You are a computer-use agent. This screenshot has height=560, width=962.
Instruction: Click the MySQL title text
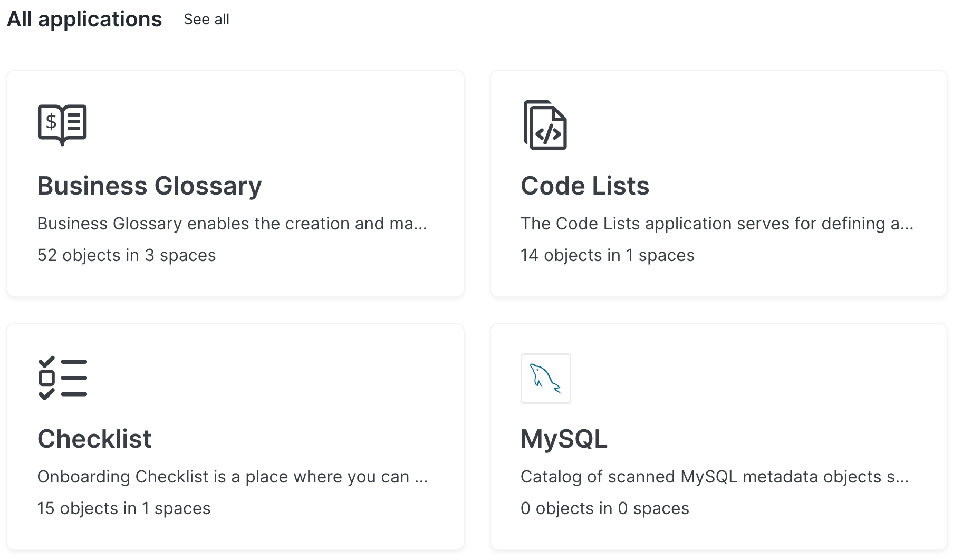coord(563,439)
